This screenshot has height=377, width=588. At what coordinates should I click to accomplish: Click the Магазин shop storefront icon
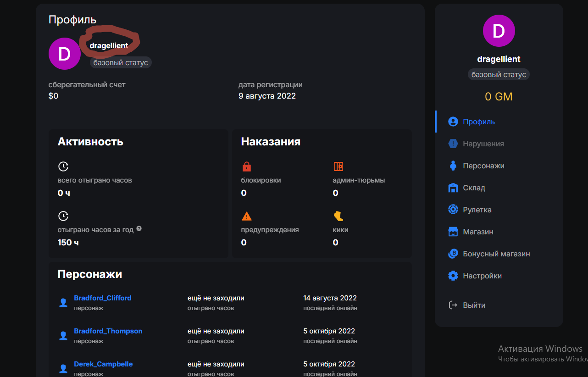pos(453,232)
